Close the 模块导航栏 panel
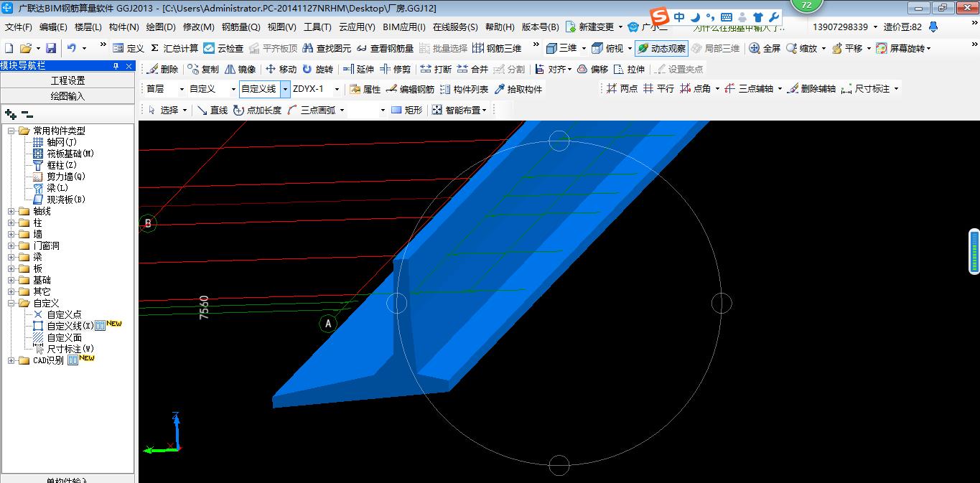This screenshot has width=980, height=483. pyautogui.click(x=129, y=66)
